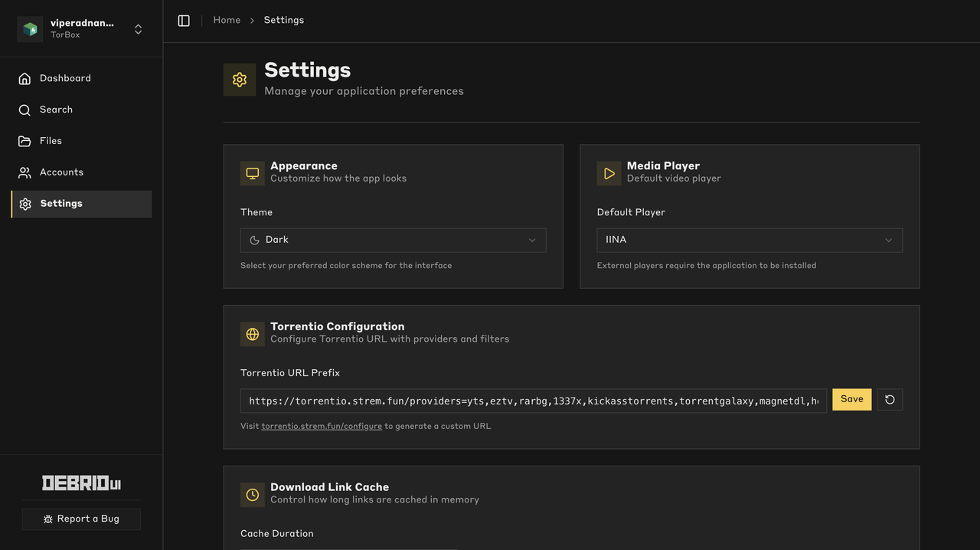The height and width of the screenshot is (550, 980).
Task: Reset Torrentio URL with the undo icon
Action: click(890, 399)
